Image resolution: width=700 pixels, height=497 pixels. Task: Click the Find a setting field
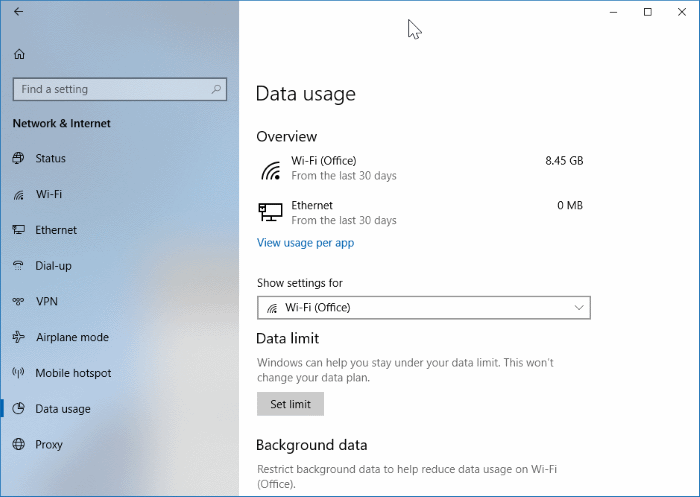point(120,89)
